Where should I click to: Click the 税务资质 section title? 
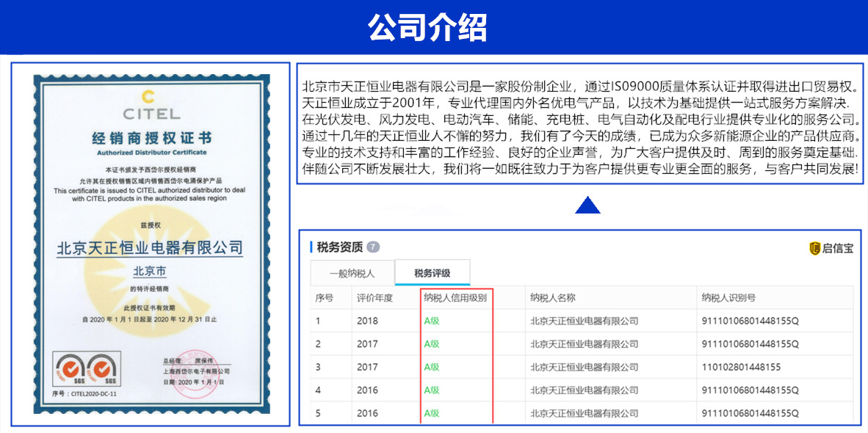pos(340,247)
